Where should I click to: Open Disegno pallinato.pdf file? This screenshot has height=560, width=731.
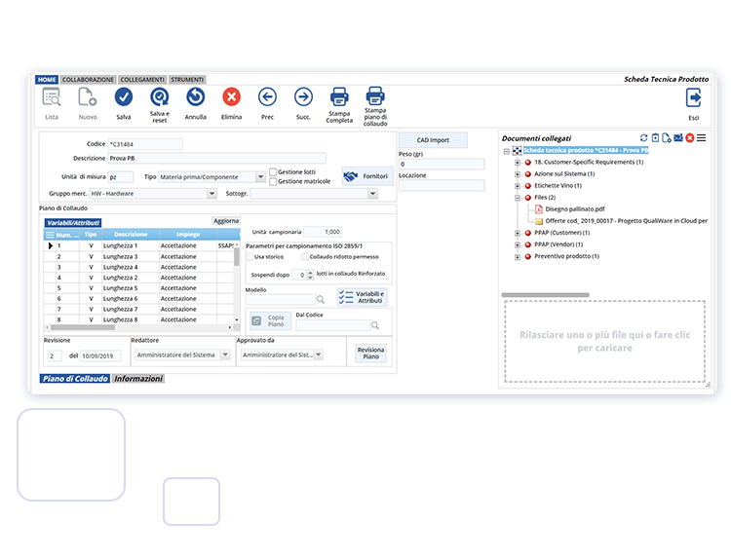tap(575, 209)
